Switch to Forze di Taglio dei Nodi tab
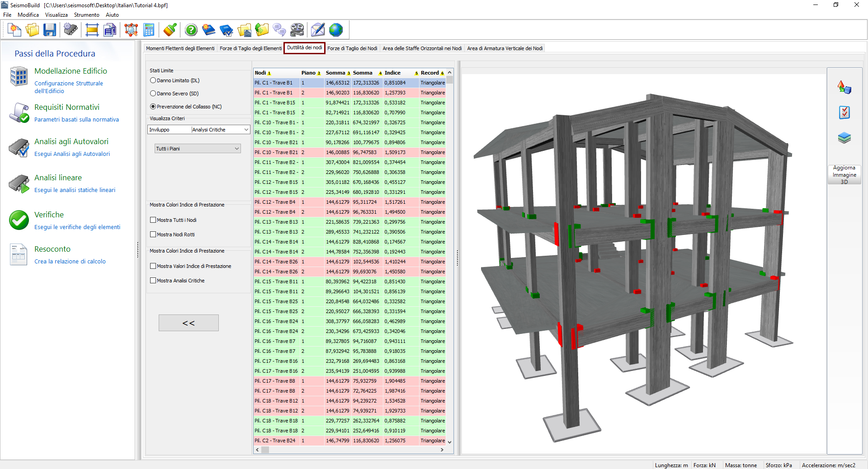Image resolution: width=868 pixels, height=469 pixels. coord(352,48)
